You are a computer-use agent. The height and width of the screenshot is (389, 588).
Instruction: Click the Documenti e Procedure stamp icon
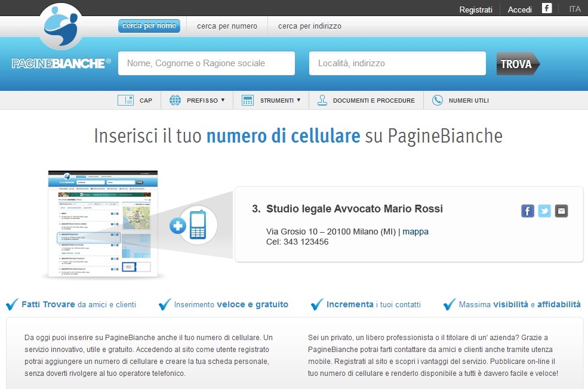[x=322, y=100]
